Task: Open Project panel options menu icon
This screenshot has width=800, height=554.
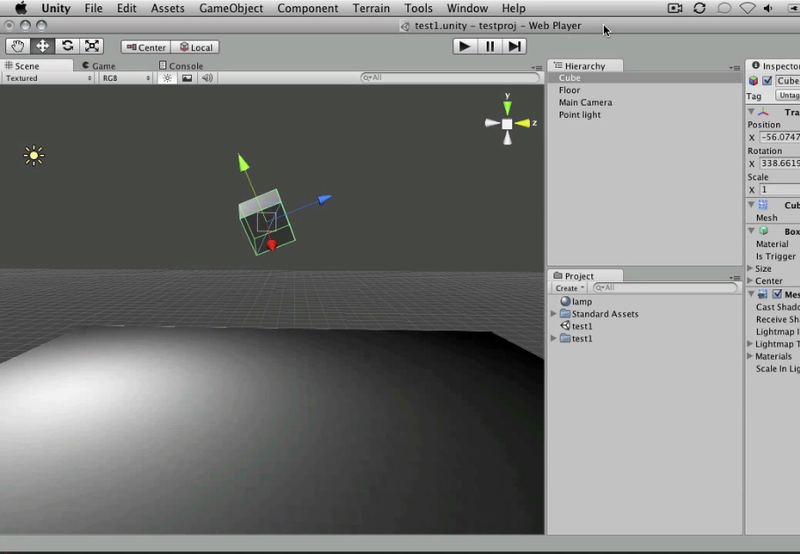Action: (734, 278)
